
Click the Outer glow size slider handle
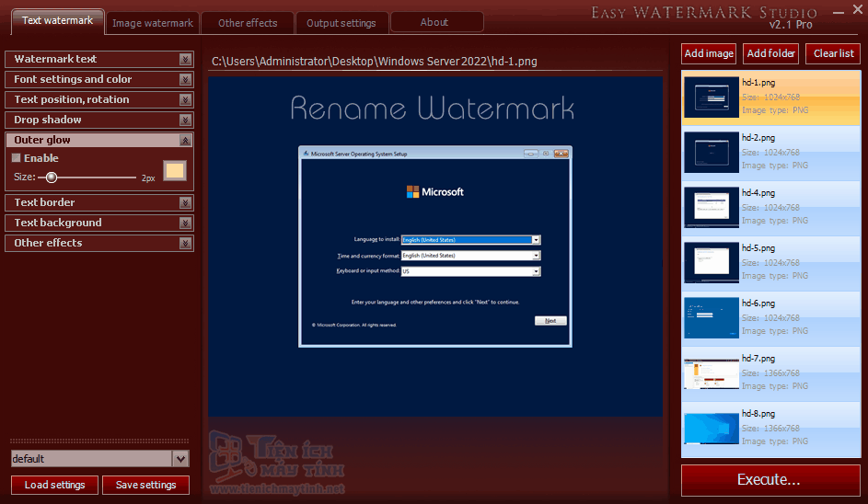tap(52, 178)
